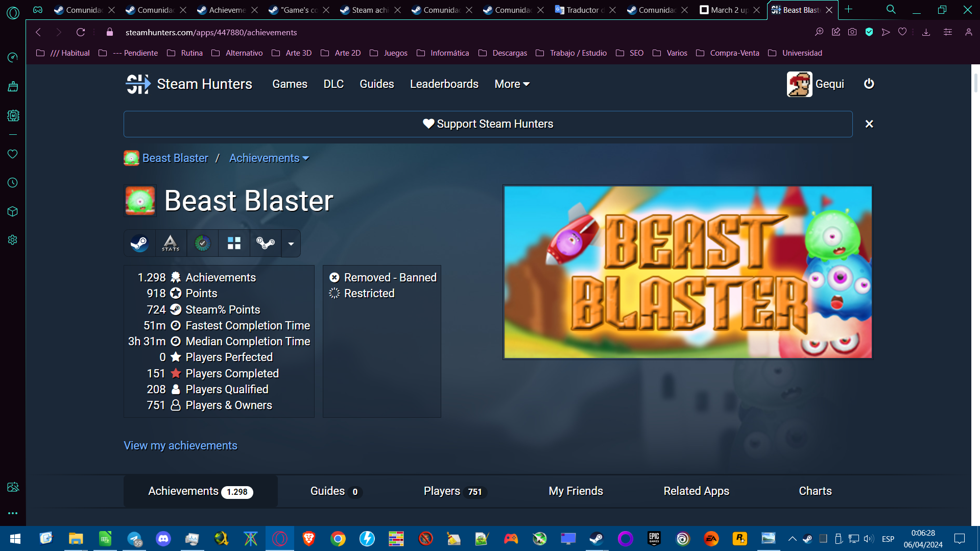Click the Beast Blaster breadcrumb link
Image resolution: width=980 pixels, height=551 pixels.
[175, 158]
